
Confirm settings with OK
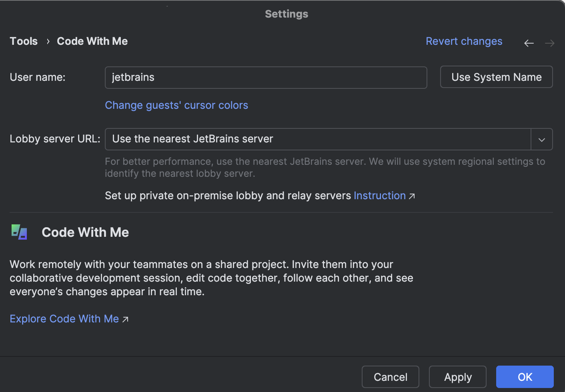525,377
